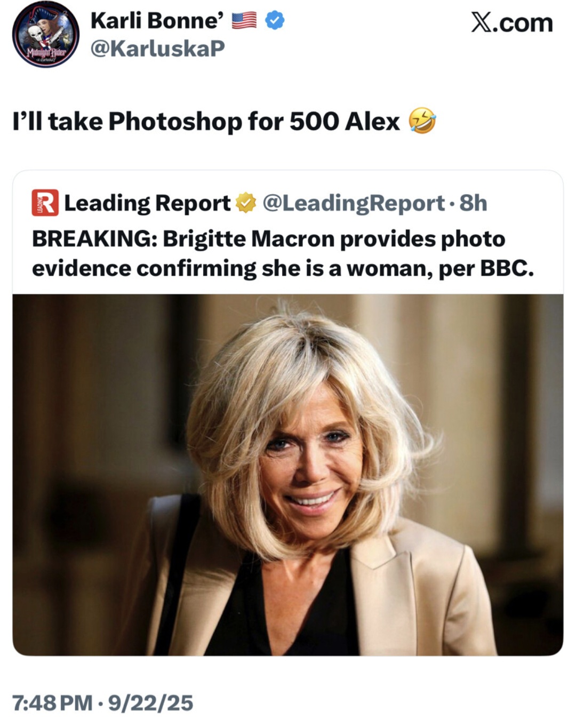The width and height of the screenshot is (576, 728).
Task: Open the @KarluskaP handle link
Action: click(158, 49)
